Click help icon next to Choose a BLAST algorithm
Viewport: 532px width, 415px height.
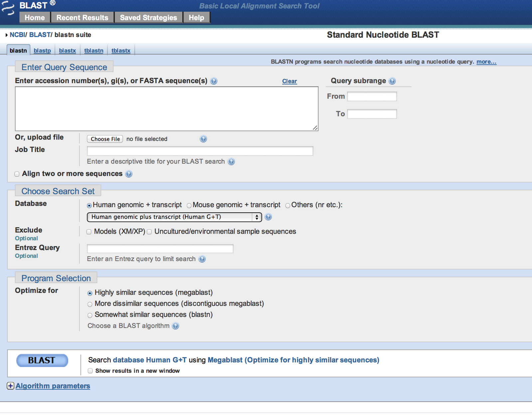click(x=176, y=326)
